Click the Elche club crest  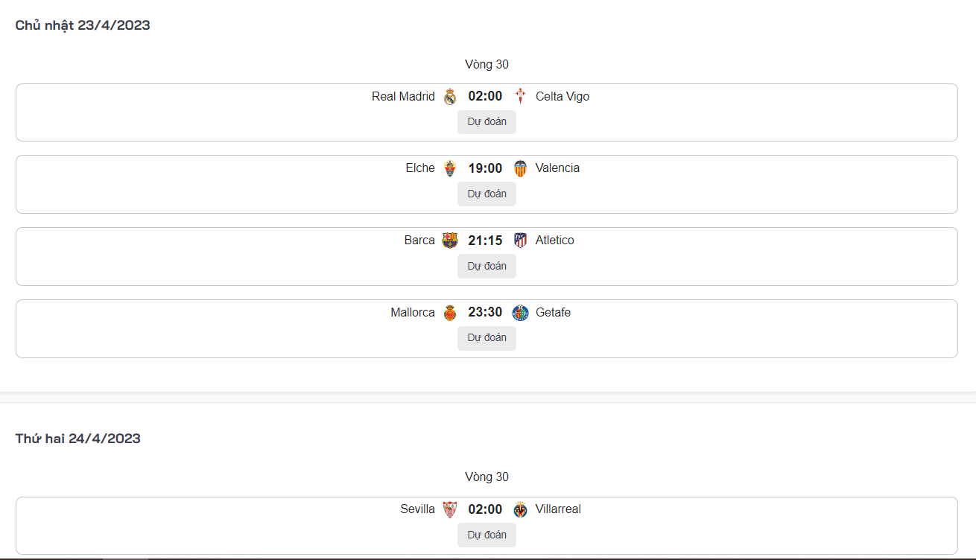450,169
